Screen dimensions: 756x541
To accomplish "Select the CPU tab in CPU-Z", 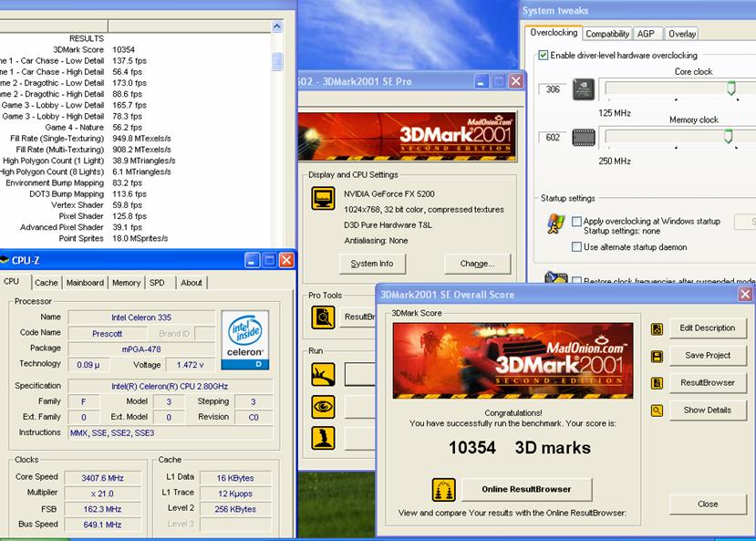I will click(12, 282).
